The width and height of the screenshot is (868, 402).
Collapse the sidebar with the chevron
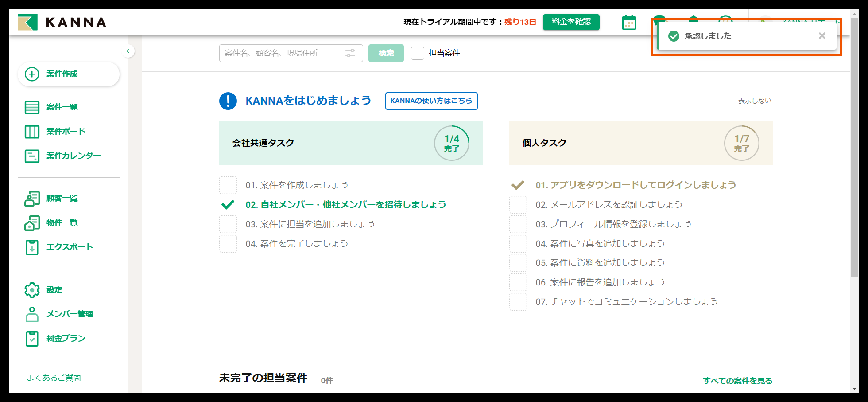click(128, 51)
